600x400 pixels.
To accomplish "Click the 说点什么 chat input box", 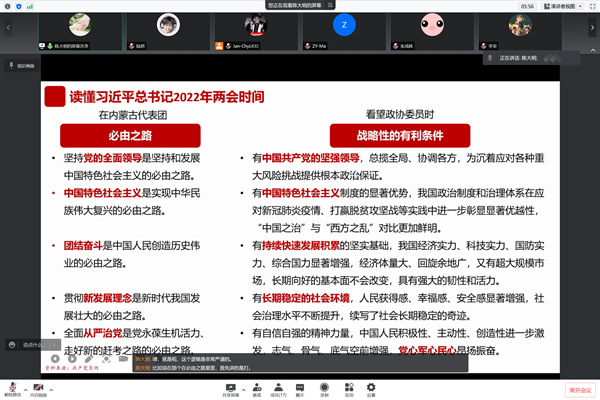I will pos(30,345).
